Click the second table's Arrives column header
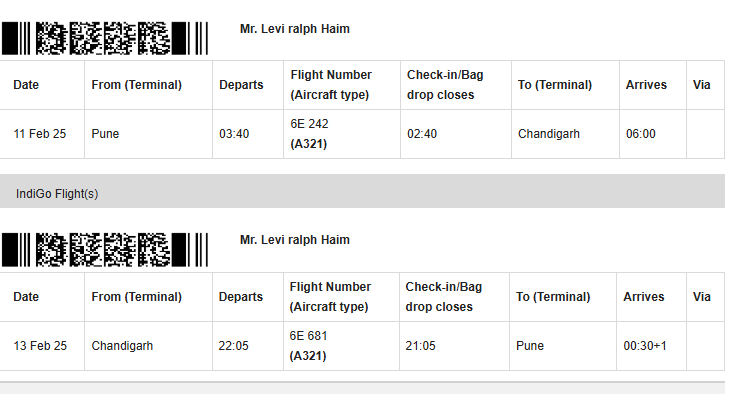 pyautogui.click(x=644, y=297)
